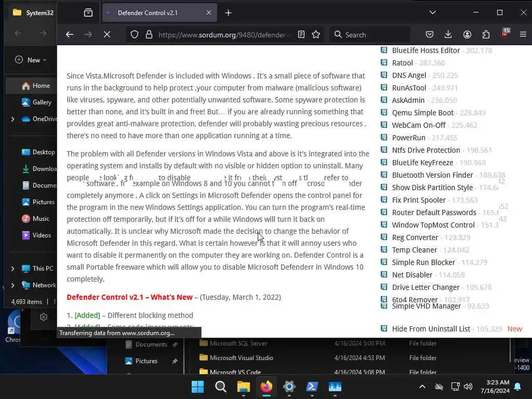Open DNS Angel link
The height and width of the screenshot is (399, 532).
[x=409, y=75]
